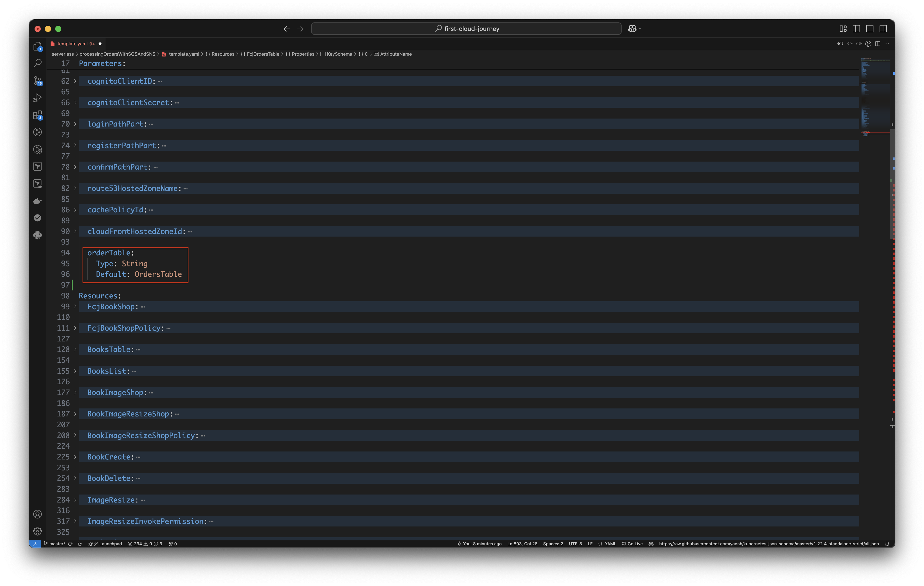The image size is (924, 586).
Task: Open the Extensions view
Action: pyautogui.click(x=37, y=115)
